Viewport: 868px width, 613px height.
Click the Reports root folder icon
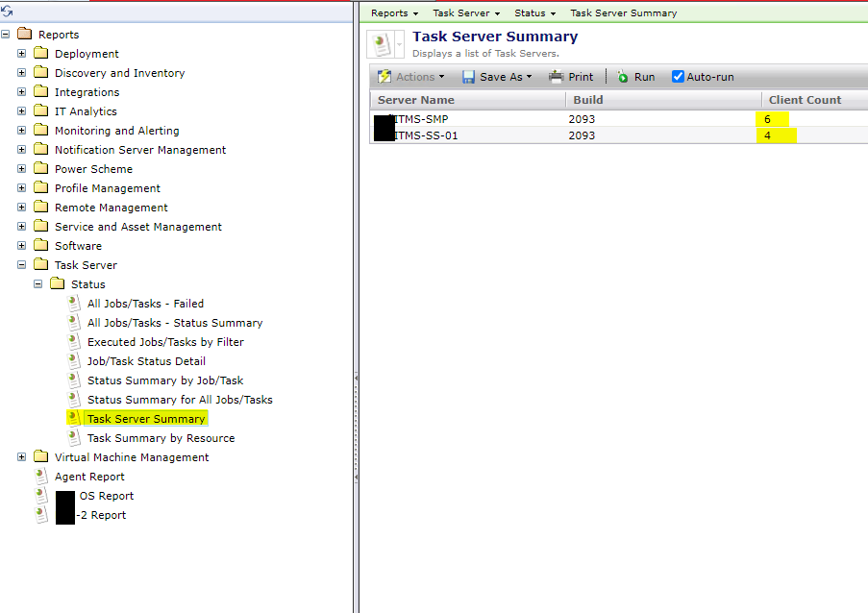pos(24,34)
